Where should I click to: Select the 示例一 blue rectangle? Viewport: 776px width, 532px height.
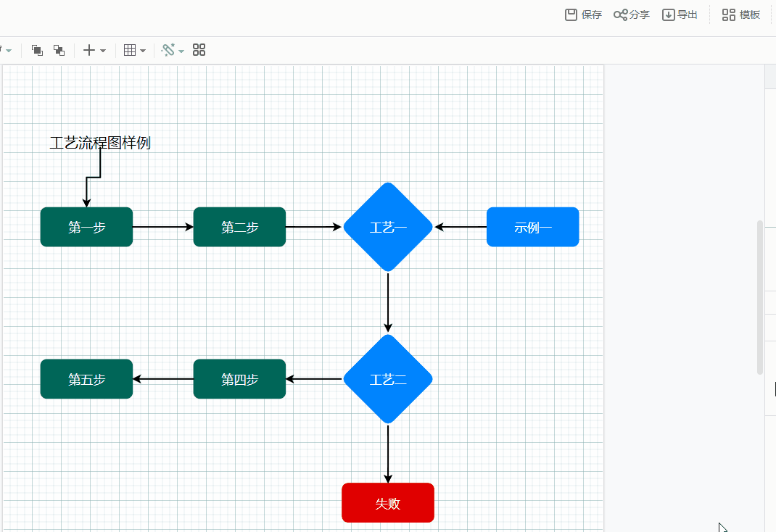[533, 227]
